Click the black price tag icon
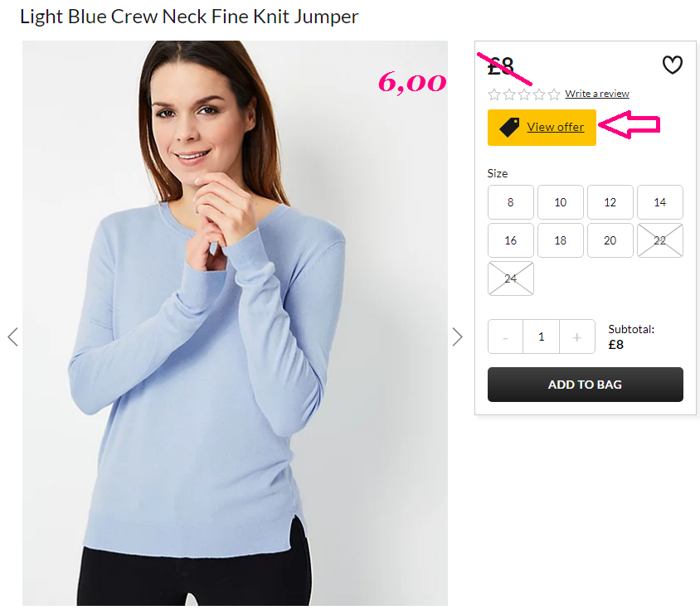Screen dimensions: 700x610 (509, 128)
